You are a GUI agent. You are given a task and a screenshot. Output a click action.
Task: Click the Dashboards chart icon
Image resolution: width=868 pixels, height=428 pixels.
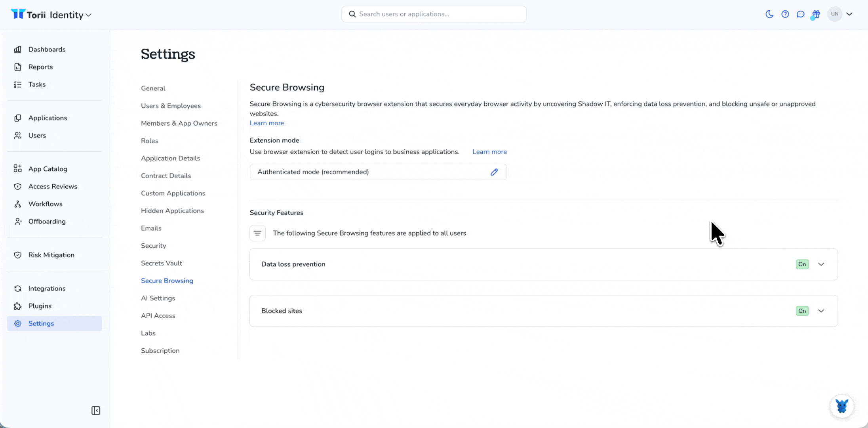17,50
